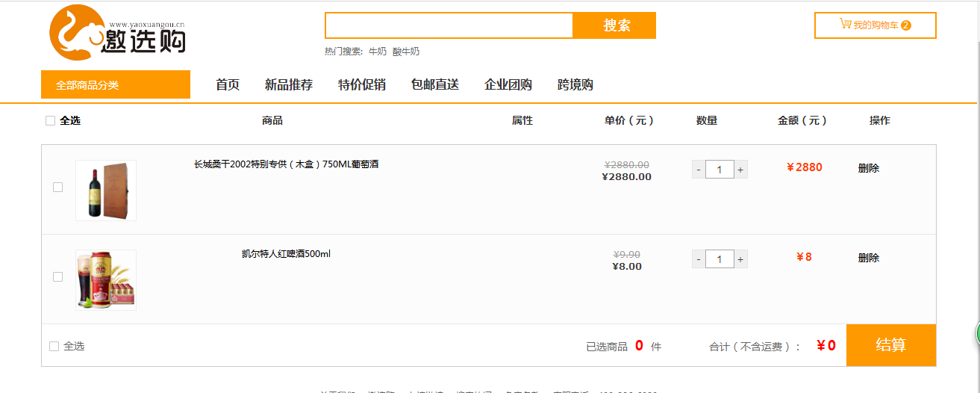Click the 数量 column header
980x393 pixels.
pyautogui.click(x=707, y=120)
